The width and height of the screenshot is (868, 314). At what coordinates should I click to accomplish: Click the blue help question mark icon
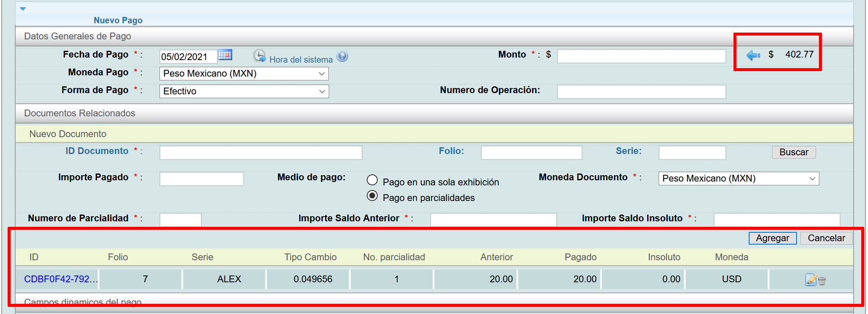pos(342,56)
